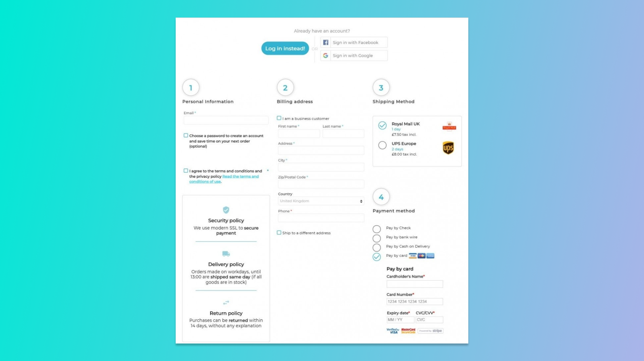
Task: Click 'Log in instead!' button
Action: [284, 49]
